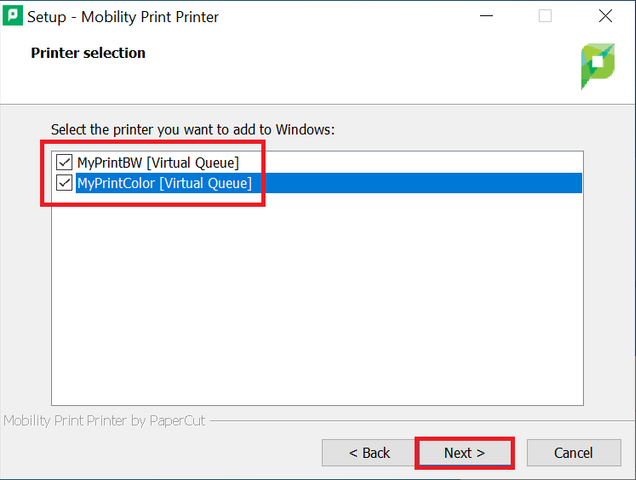Uncheck the MyPrintColor [Virtual Queue] checkbox
Viewport: 636px width, 480px height.
point(64,183)
